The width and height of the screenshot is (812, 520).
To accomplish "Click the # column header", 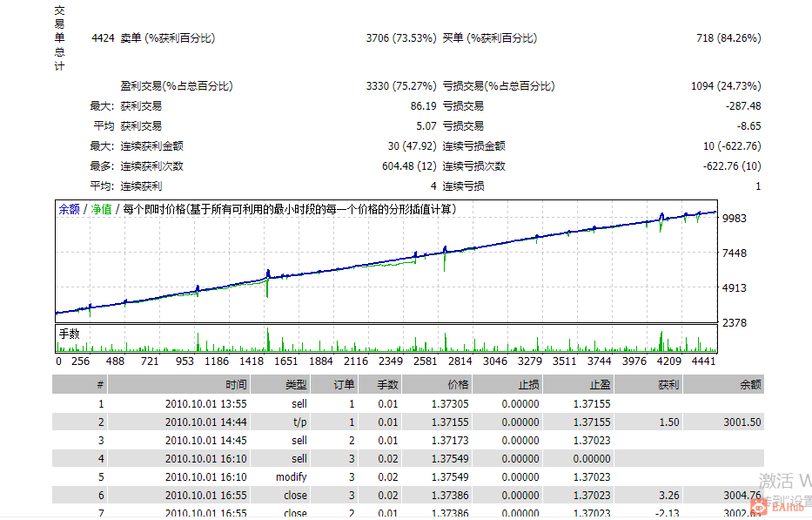I will (x=80, y=385).
